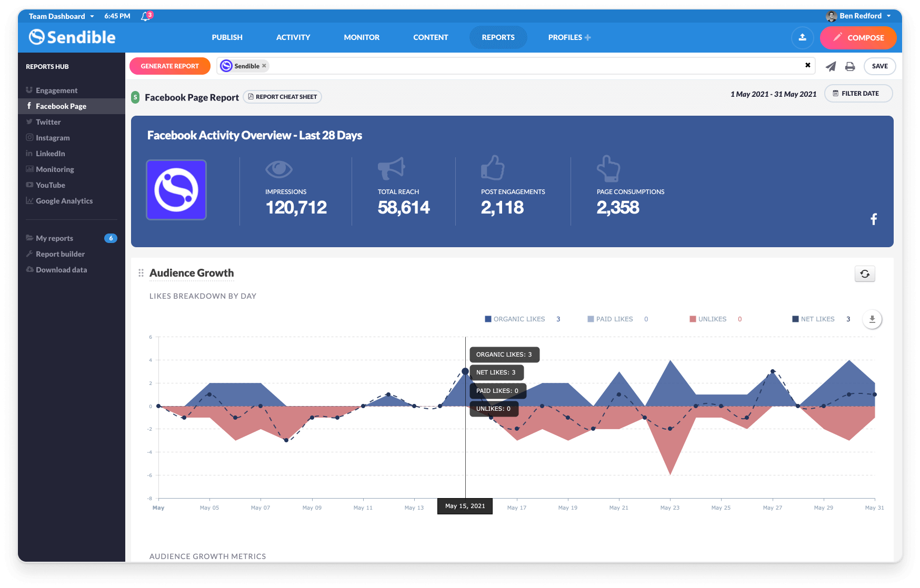Toggle Net Likes on the chart
Screen dimensions: 920x588
(817, 319)
